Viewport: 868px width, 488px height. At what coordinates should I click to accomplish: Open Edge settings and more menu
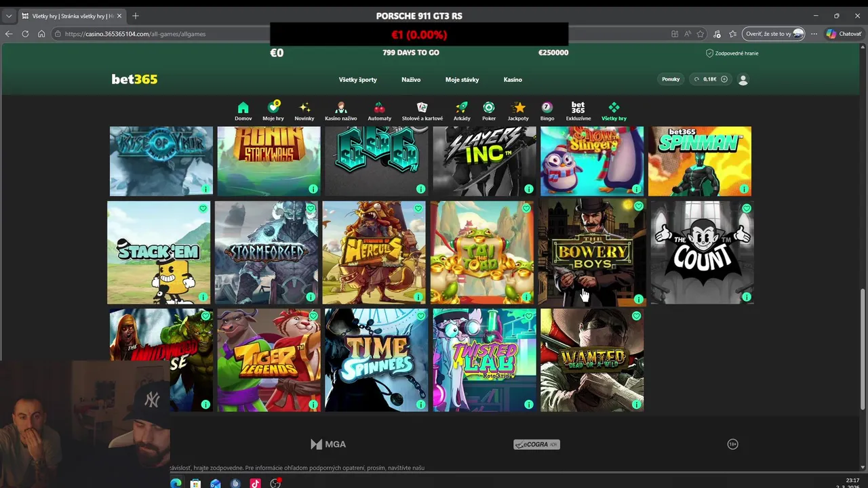814,34
